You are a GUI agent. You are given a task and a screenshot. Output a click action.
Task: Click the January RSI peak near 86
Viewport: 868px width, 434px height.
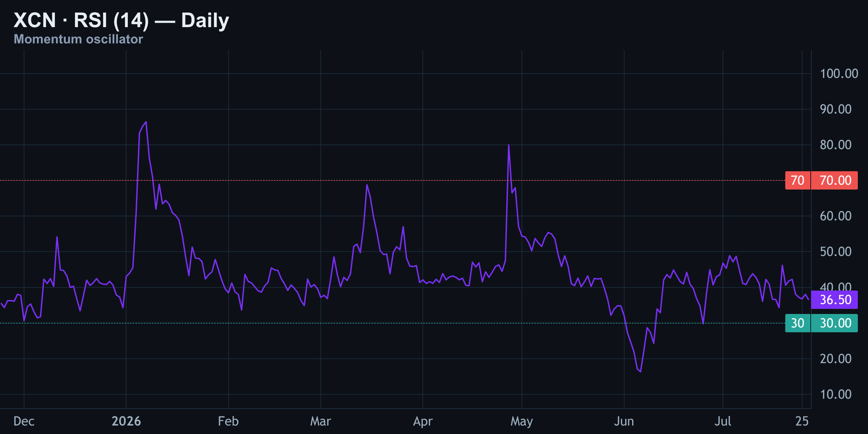point(146,122)
